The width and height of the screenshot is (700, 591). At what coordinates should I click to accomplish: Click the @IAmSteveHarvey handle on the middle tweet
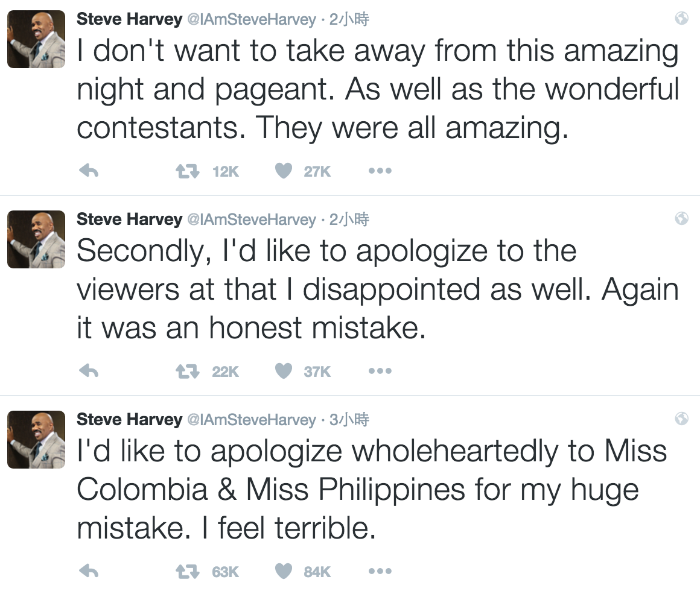click(x=252, y=220)
